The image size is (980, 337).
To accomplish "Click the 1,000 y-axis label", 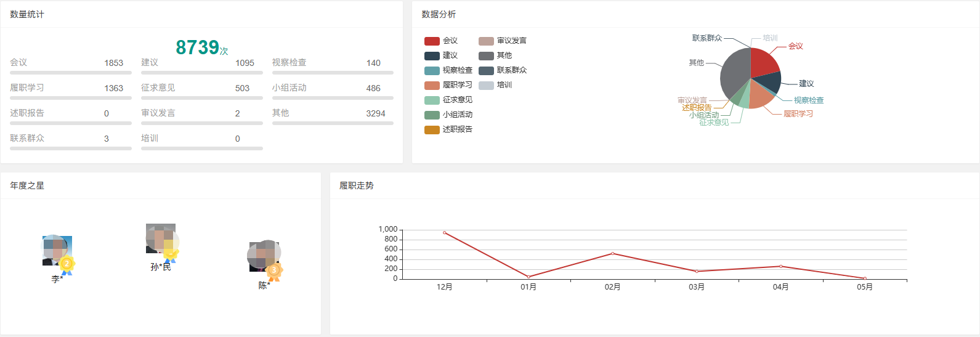I will tap(388, 229).
